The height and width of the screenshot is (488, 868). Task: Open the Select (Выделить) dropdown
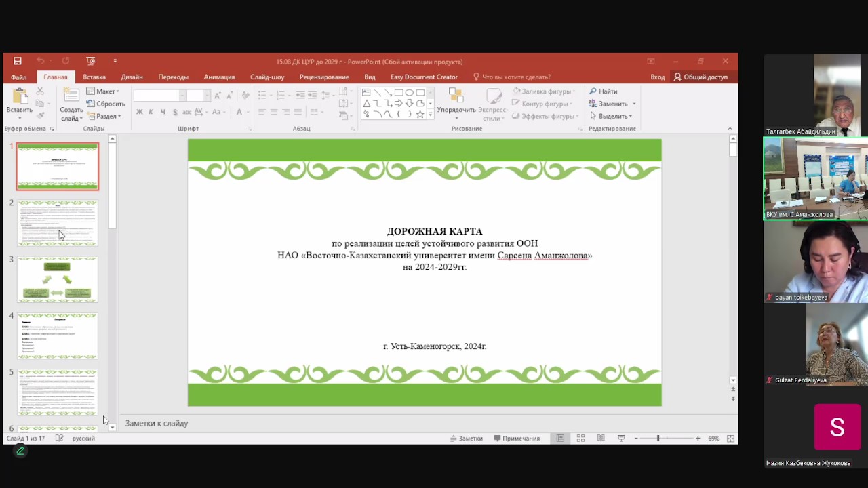pos(613,116)
